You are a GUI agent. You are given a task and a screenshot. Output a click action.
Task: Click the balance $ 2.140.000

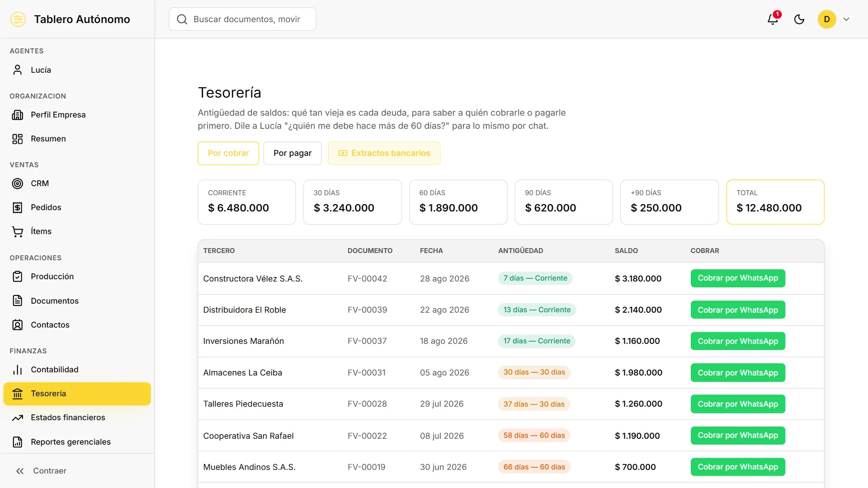[x=638, y=310]
